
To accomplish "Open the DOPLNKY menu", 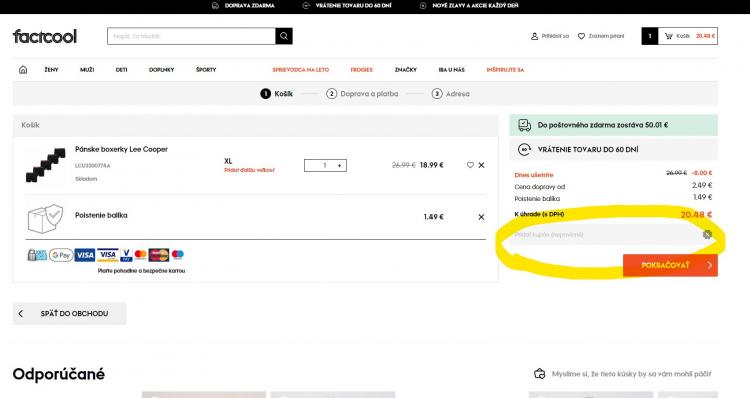I will coord(162,70).
